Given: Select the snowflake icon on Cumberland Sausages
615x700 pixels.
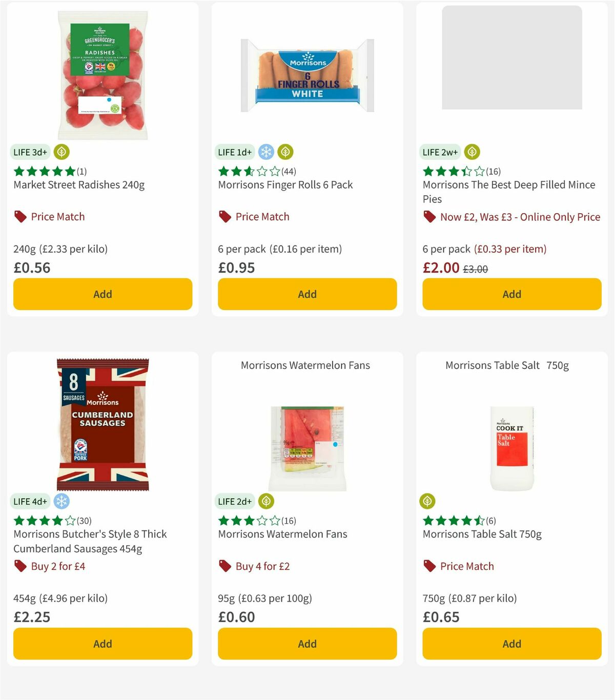Looking at the screenshot, I should (61, 501).
